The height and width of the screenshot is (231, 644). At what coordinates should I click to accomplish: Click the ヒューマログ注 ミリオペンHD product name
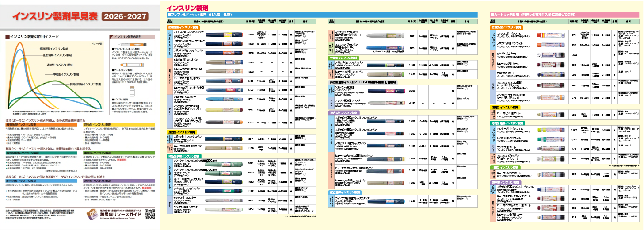pyautogui.click(x=189, y=88)
